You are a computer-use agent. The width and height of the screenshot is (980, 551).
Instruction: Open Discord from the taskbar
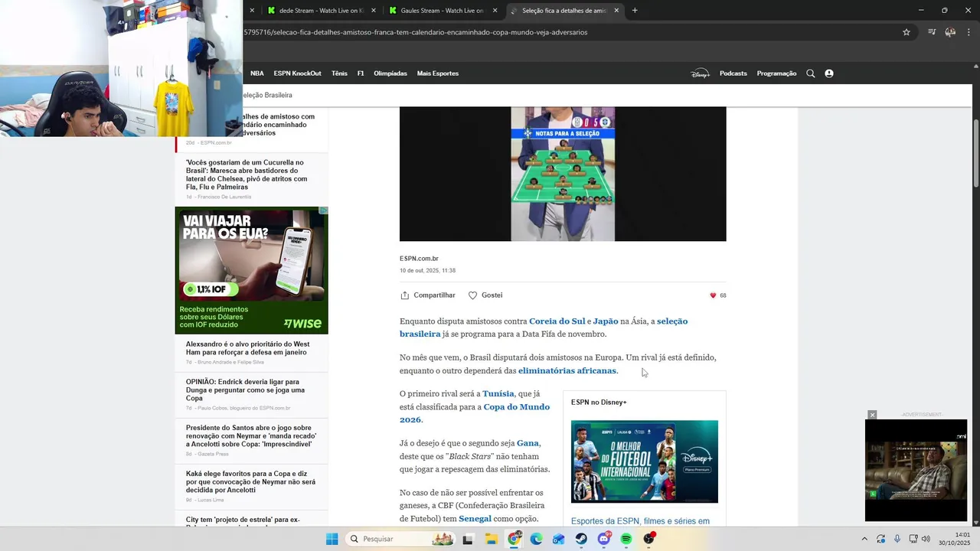[x=604, y=539]
